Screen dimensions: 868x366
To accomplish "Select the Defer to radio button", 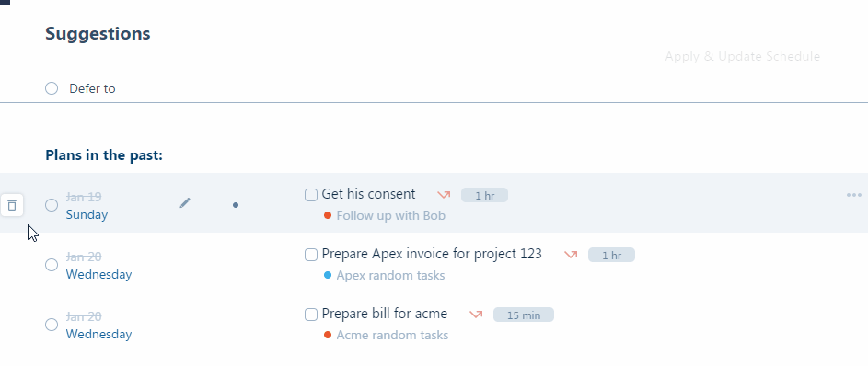I will click(x=52, y=88).
